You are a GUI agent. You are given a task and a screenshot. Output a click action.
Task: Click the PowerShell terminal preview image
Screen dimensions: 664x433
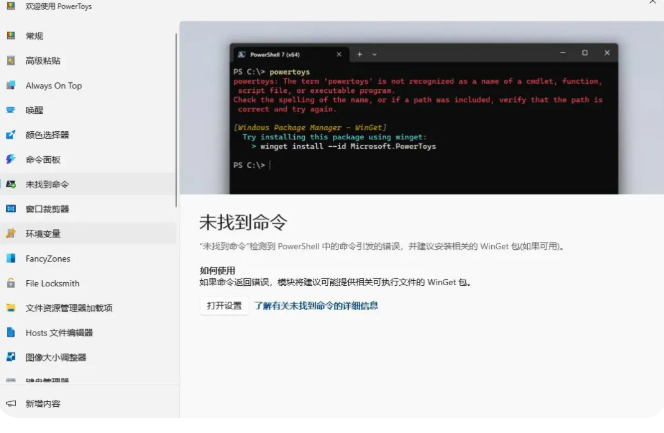pos(422,108)
